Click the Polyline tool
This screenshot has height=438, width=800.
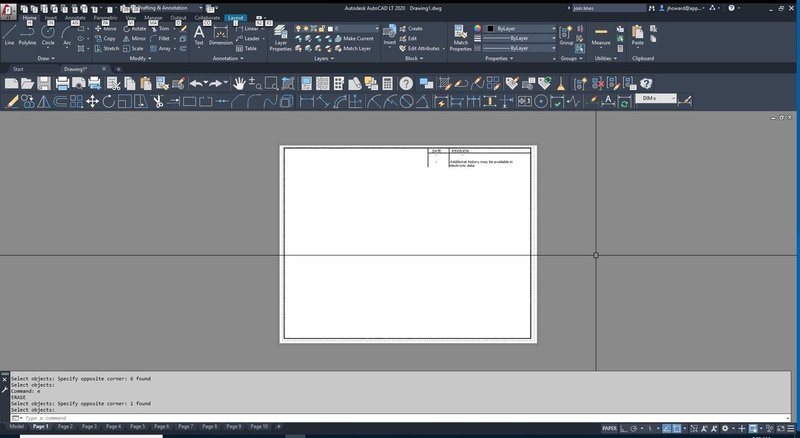(x=27, y=35)
